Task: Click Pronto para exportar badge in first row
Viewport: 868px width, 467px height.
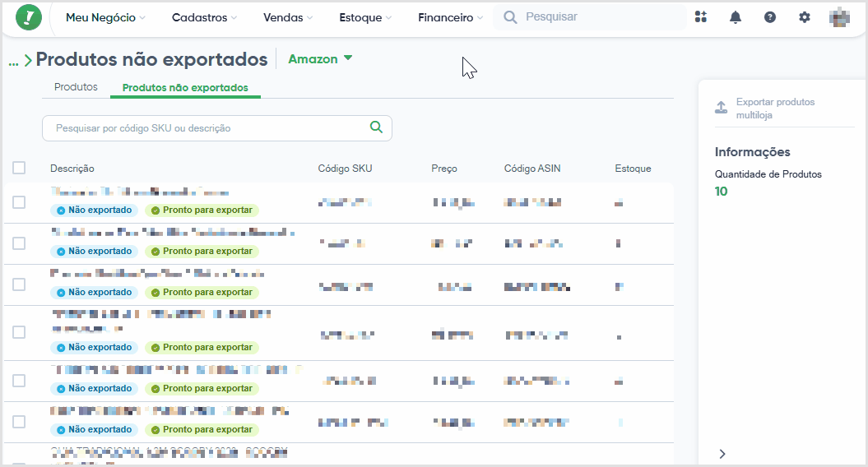Action: coord(202,210)
